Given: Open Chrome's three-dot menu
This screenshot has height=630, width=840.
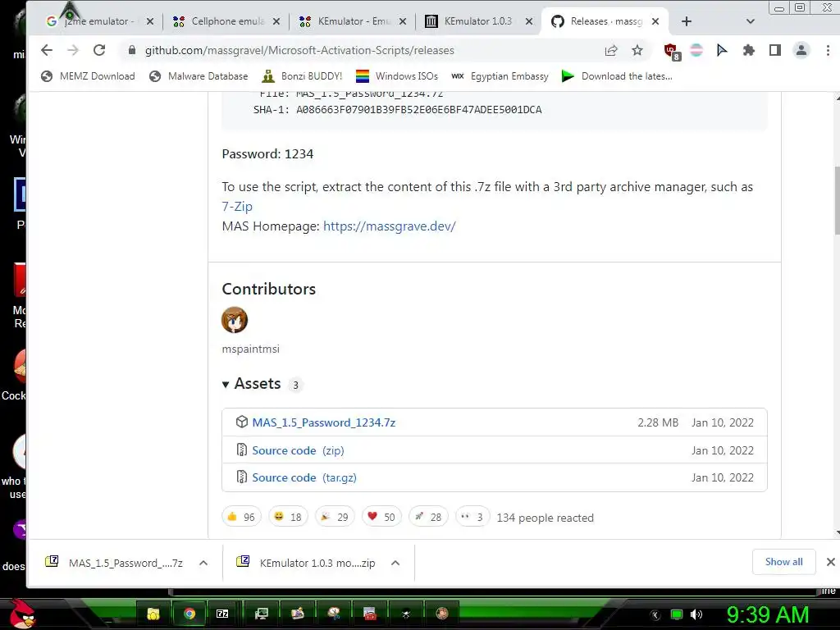Looking at the screenshot, I should point(828,50).
